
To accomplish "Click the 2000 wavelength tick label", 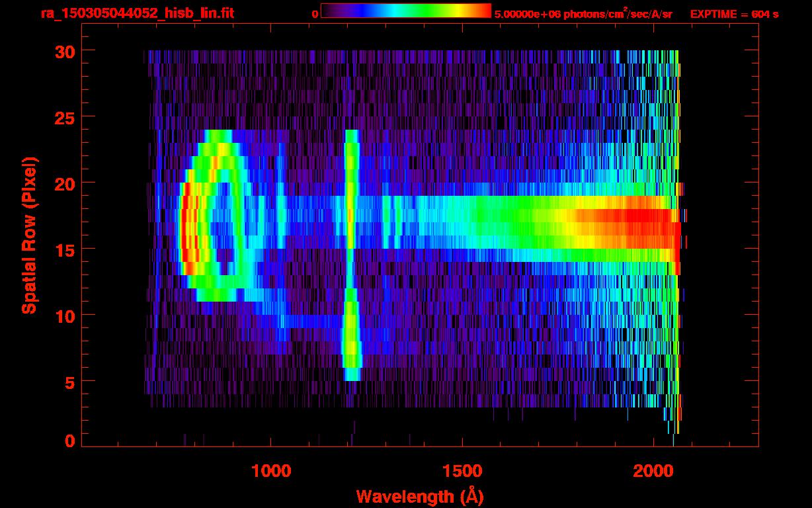I will [652, 471].
